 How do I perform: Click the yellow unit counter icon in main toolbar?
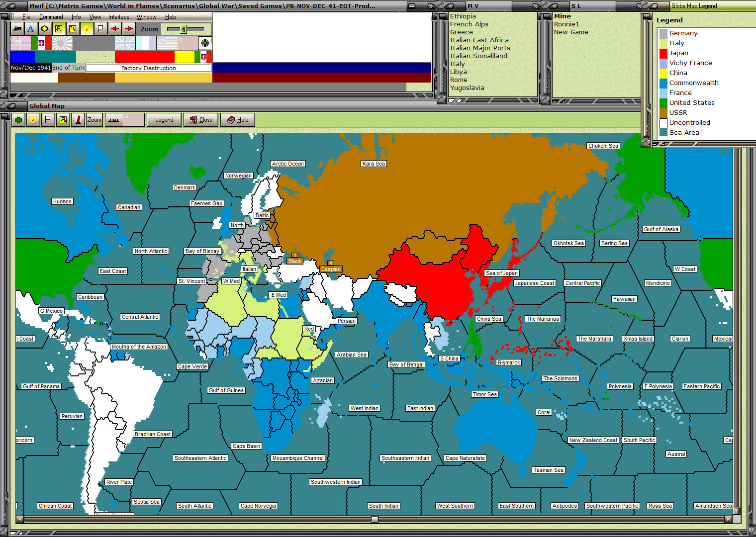(59, 29)
